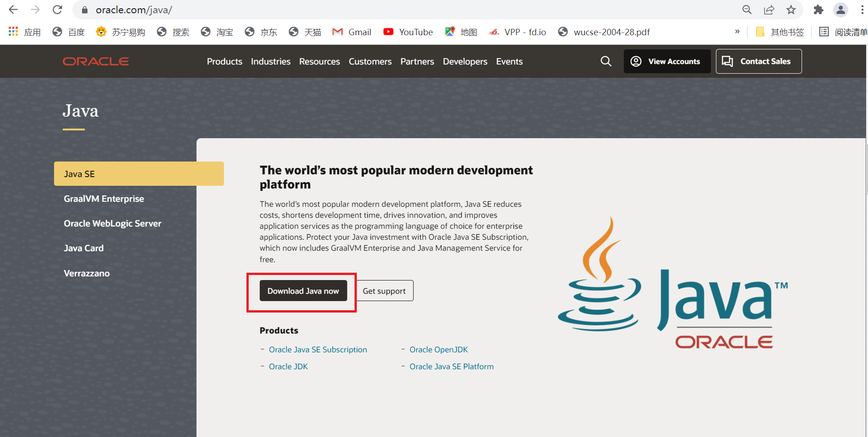Screen dimensions: 868x437
Task: Open the Oracle Java SE Platform link
Action: (452, 367)
